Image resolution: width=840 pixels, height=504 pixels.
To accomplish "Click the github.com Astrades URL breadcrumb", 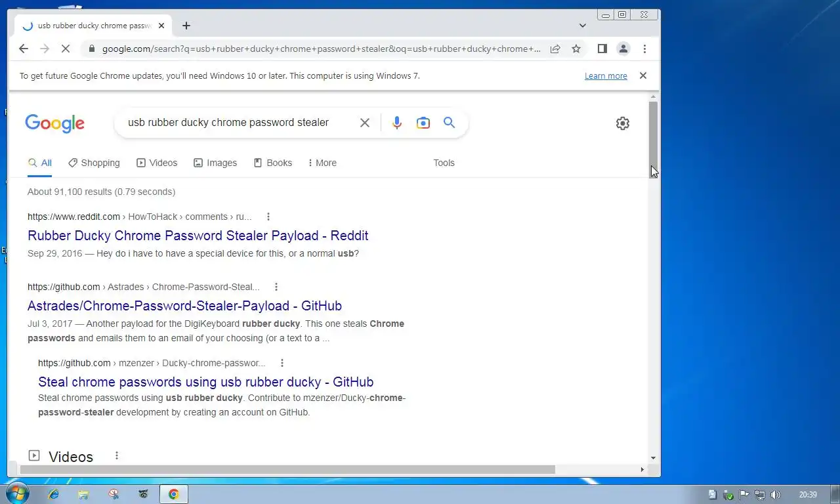I will point(144,287).
